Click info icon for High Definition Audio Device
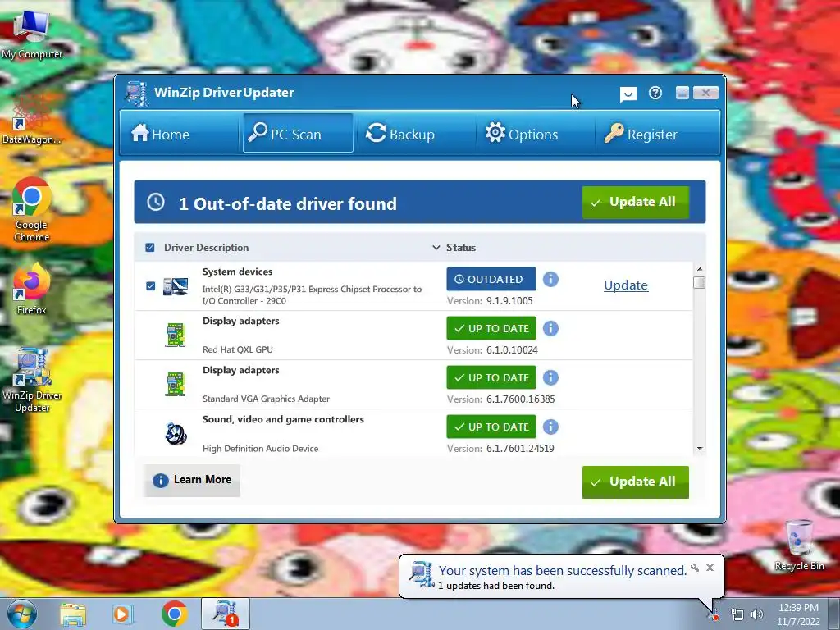This screenshot has width=840, height=630. point(550,427)
